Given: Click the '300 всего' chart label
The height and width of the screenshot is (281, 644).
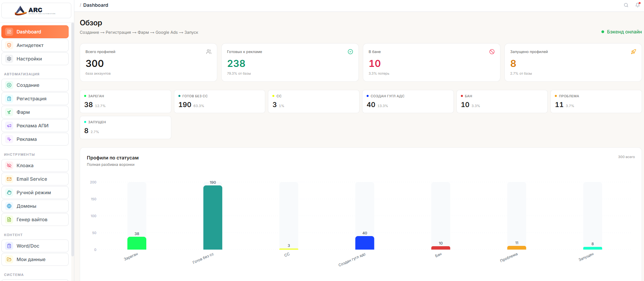Looking at the screenshot, I should (x=626, y=157).
